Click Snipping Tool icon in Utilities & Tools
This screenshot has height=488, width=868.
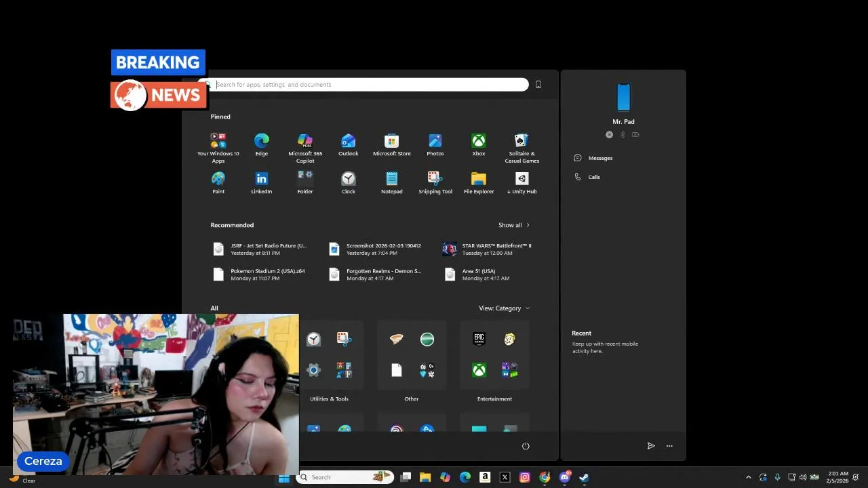(344, 339)
